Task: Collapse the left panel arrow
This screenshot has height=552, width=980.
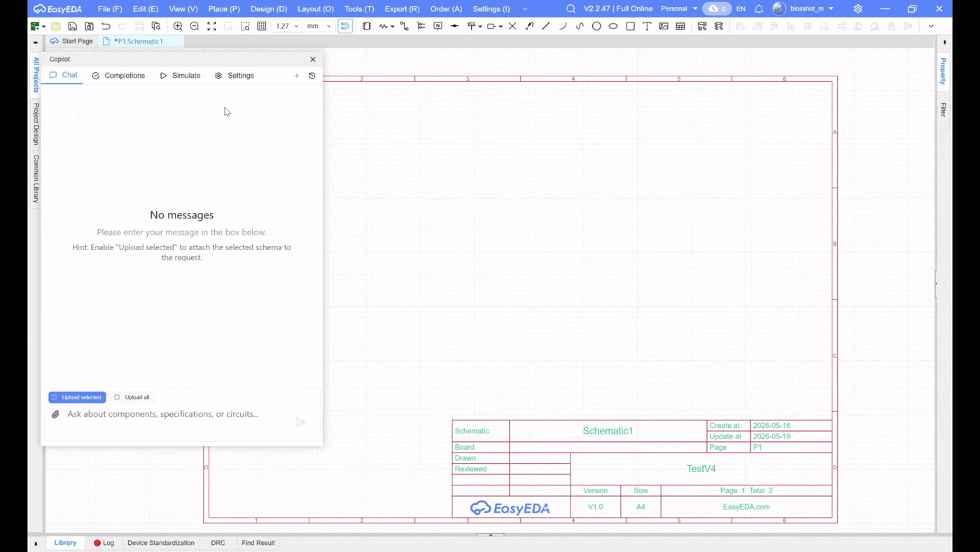Action: (x=36, y=42)
